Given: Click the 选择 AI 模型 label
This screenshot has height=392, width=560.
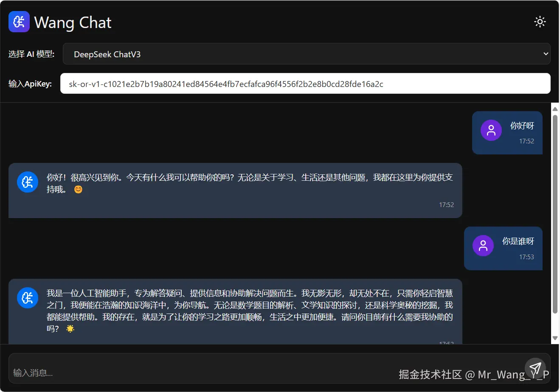Looking at the screenshot, I should (x=31, y=54).
